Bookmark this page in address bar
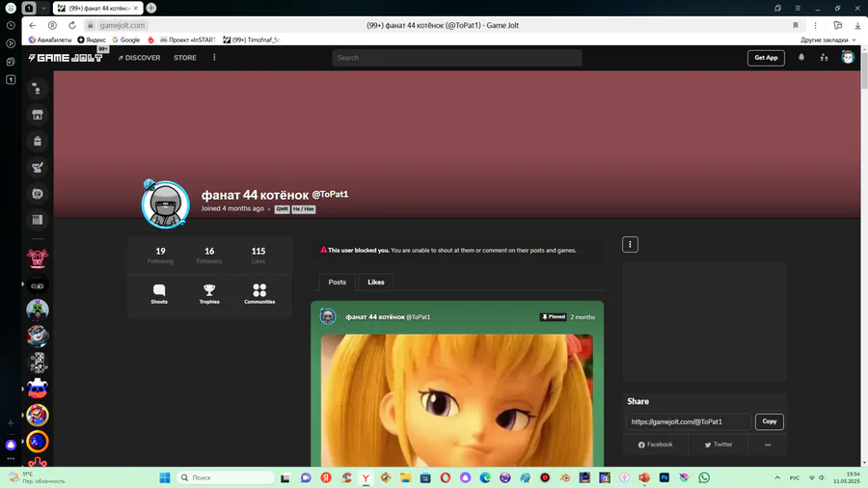This screenshot has height=488, width=868. (796, 25)
